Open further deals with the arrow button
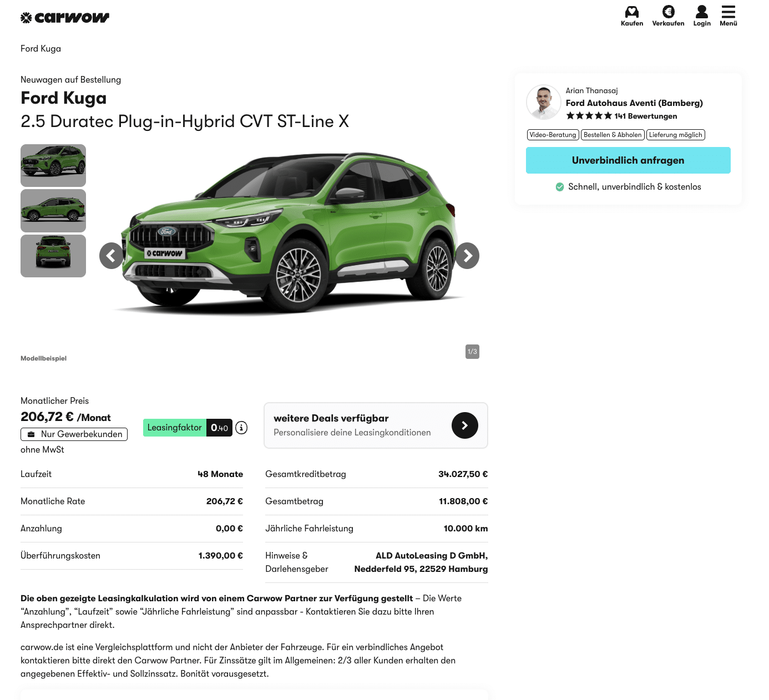 (464, 425)
